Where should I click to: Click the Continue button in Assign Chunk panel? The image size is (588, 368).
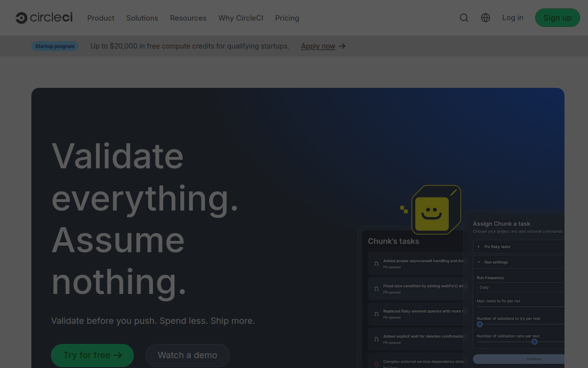(x=518, y=359)
